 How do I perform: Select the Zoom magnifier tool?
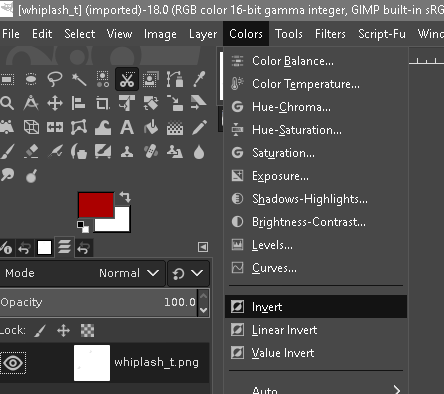[7, 103]
